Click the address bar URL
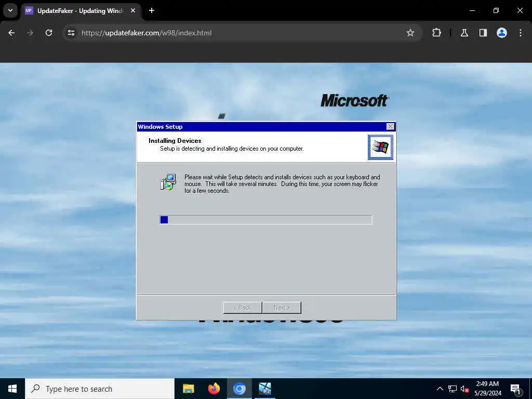Image resolution: width=532 pixels, height=399 pixels. click(x=147, y=33)
